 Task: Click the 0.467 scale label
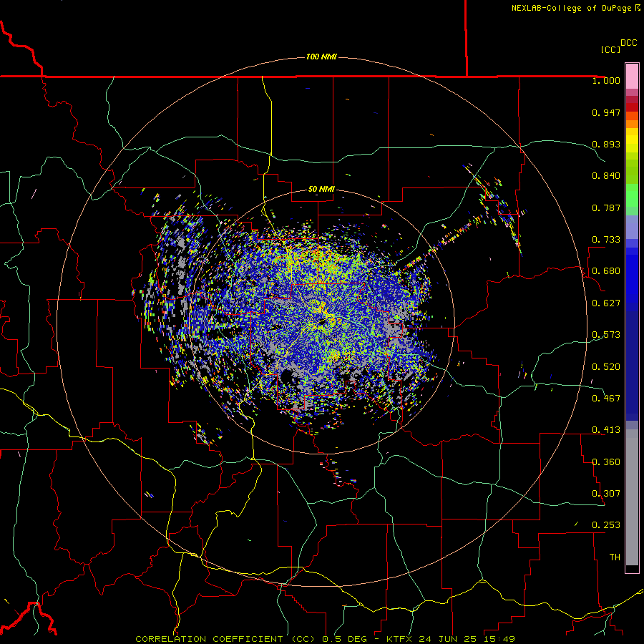pyautogui.click(x=606, y=399)
